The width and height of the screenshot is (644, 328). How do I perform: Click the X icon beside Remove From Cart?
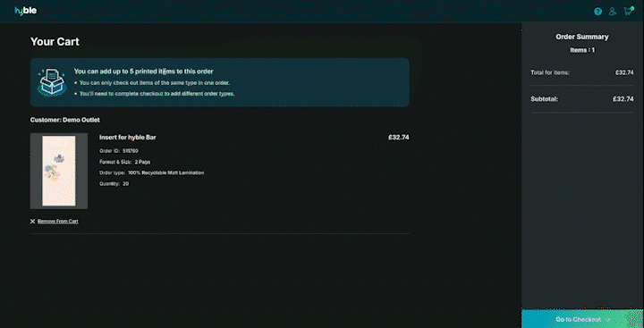point(32,222)
